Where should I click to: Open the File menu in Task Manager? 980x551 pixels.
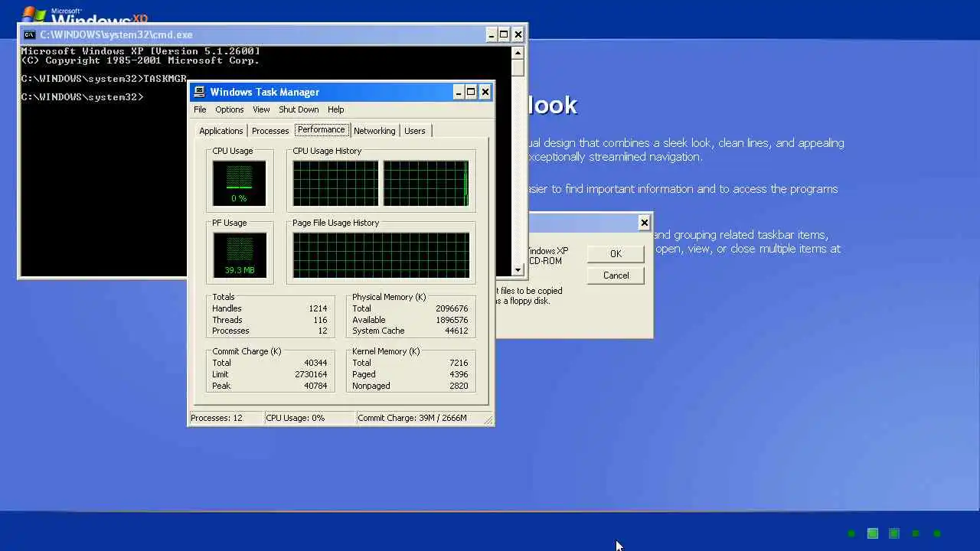(200, 109)
